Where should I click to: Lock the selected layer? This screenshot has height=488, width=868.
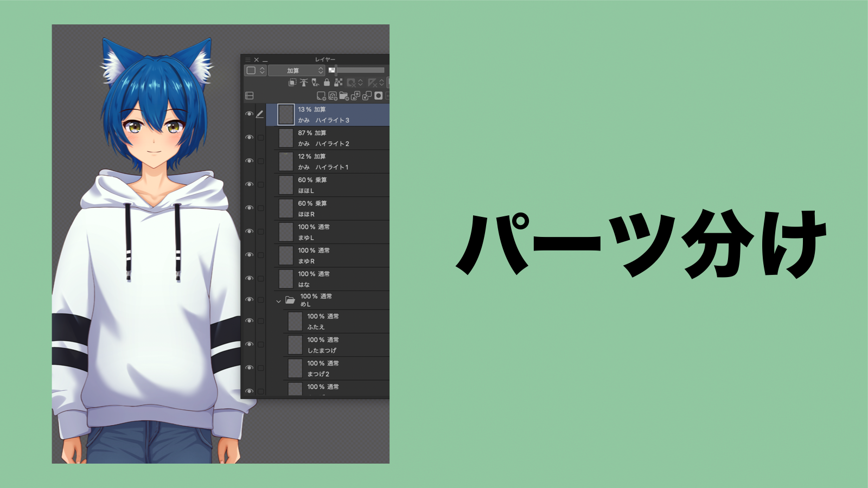(x=328, y=82)
